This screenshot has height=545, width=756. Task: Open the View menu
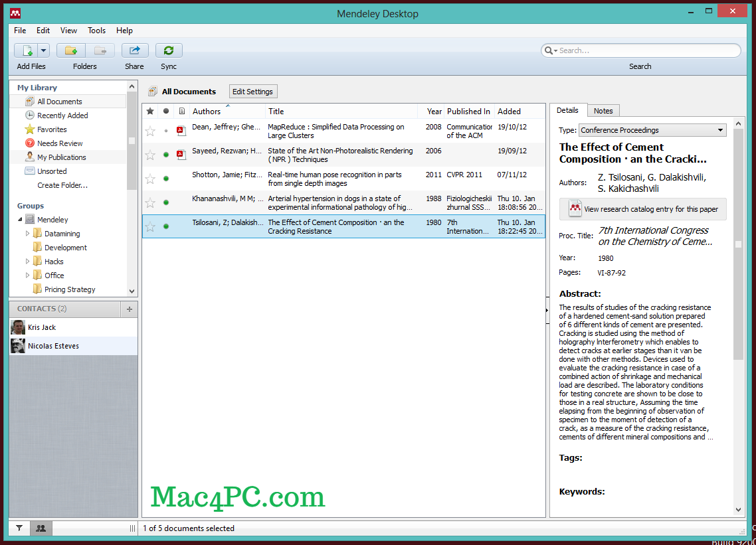pyautogui.click(x=68, y=31)
